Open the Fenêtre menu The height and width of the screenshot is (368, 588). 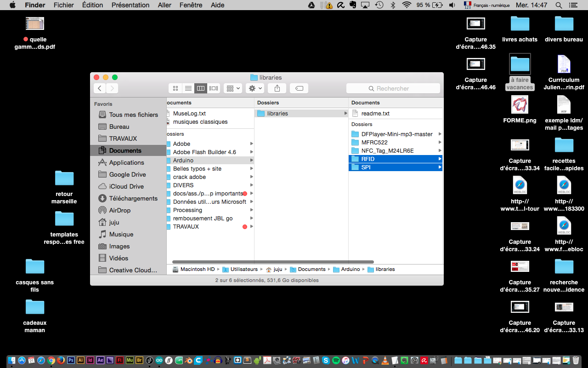(191, 5)
